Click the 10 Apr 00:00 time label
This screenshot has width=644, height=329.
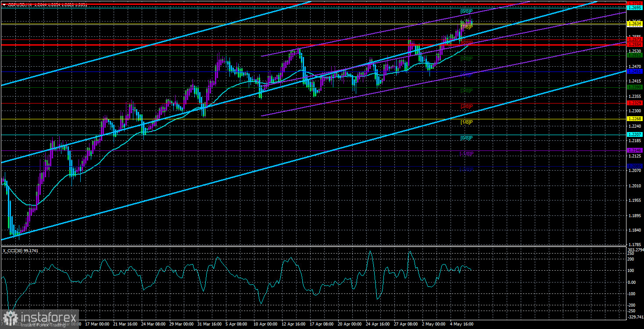click(x=266, y=325)
